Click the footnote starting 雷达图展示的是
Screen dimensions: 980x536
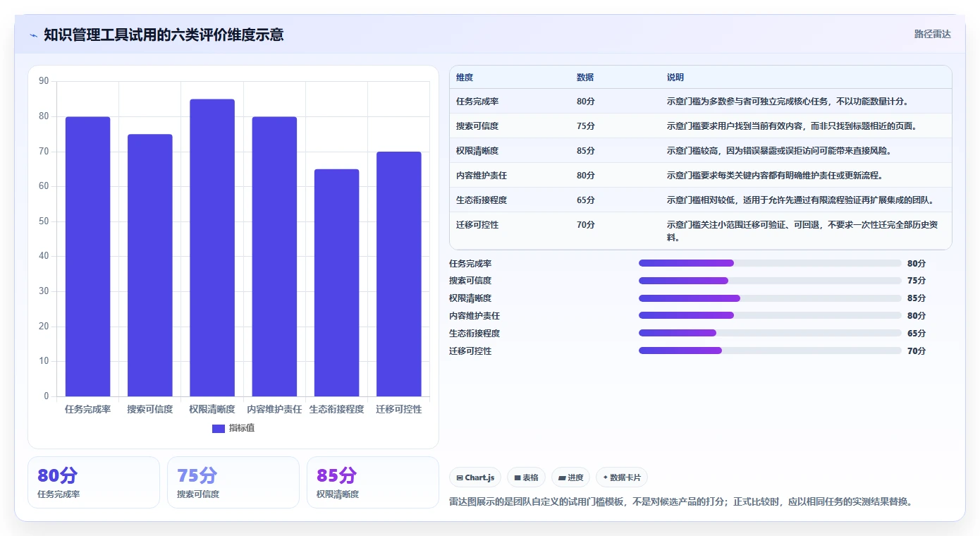[x=681, y=502]
